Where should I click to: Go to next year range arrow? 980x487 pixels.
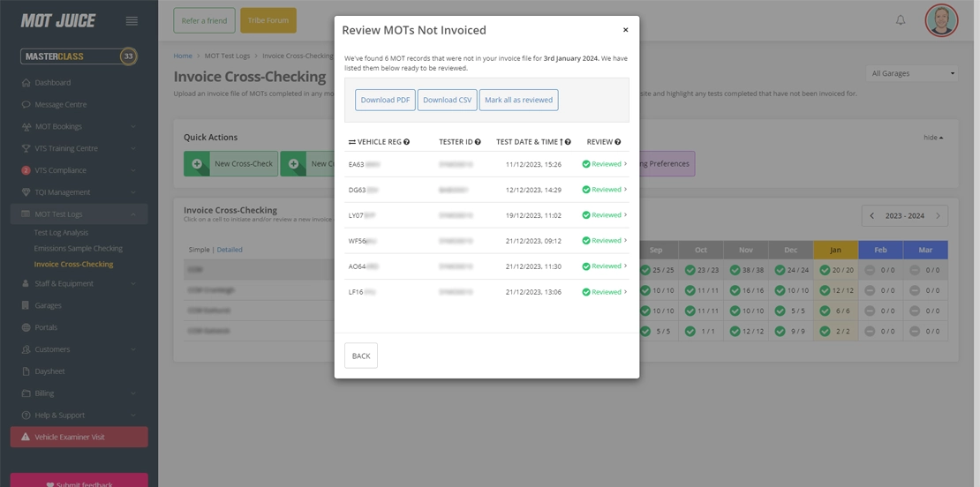(x=938, y=216)
